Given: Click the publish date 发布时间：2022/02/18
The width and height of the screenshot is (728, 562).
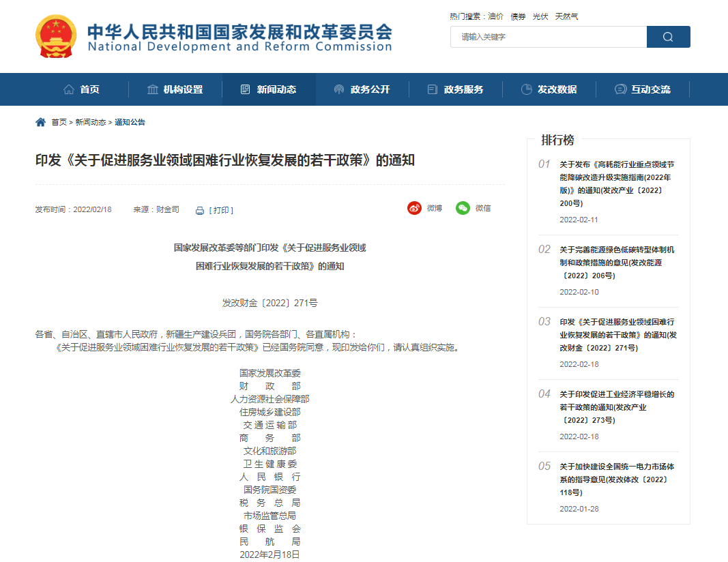Looking at the screenshot, I should pyautogui.click(x=74, y=210).
